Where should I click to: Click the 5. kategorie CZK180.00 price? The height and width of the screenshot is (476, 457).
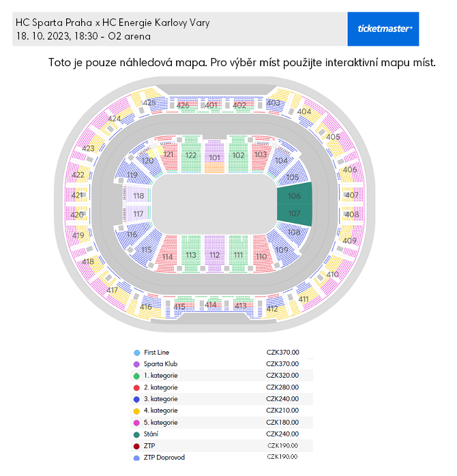(x=282, y=422)
